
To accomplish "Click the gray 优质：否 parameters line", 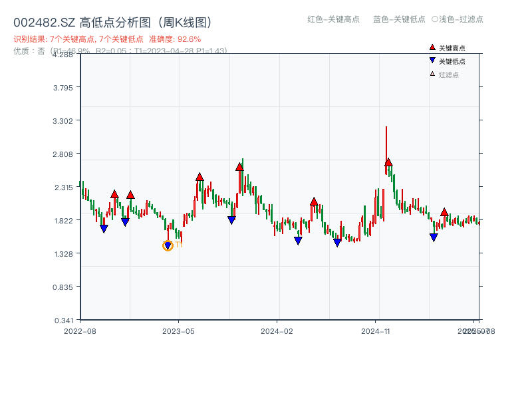I will (x=120, y=51).
